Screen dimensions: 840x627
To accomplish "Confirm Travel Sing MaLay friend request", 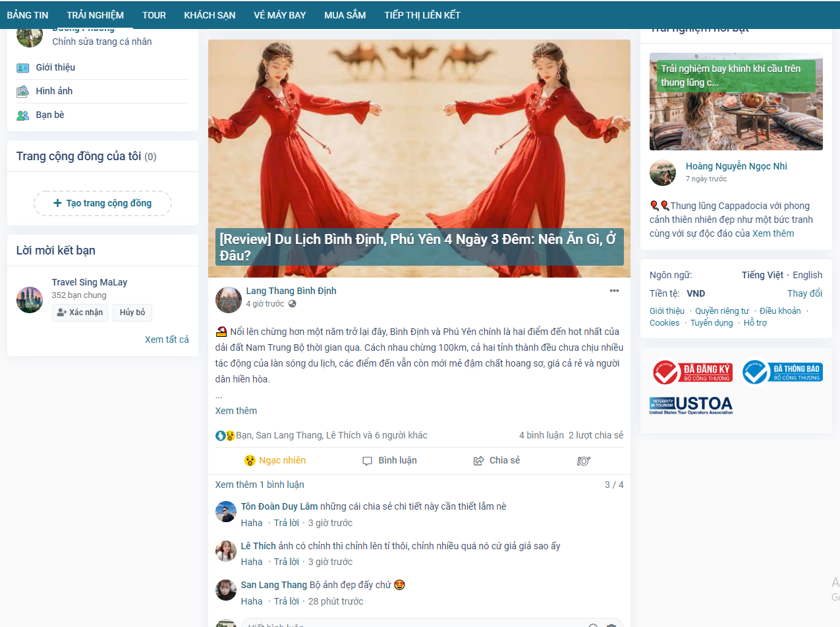I will click(x=80, y=313).
